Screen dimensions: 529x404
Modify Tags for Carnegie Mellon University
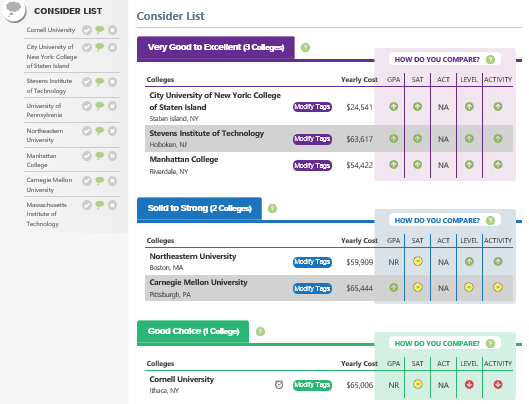tap(312, 289)
